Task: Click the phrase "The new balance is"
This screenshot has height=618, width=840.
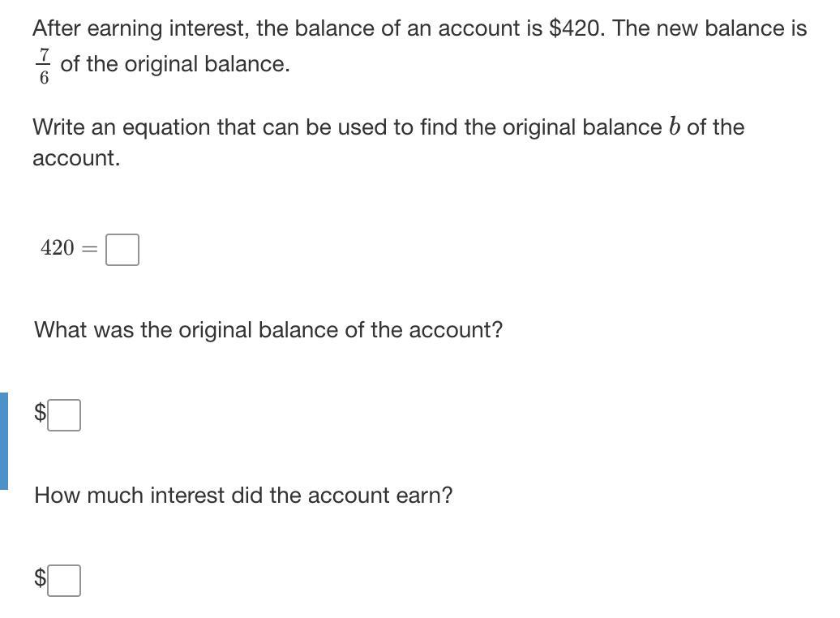Action: 710,29
